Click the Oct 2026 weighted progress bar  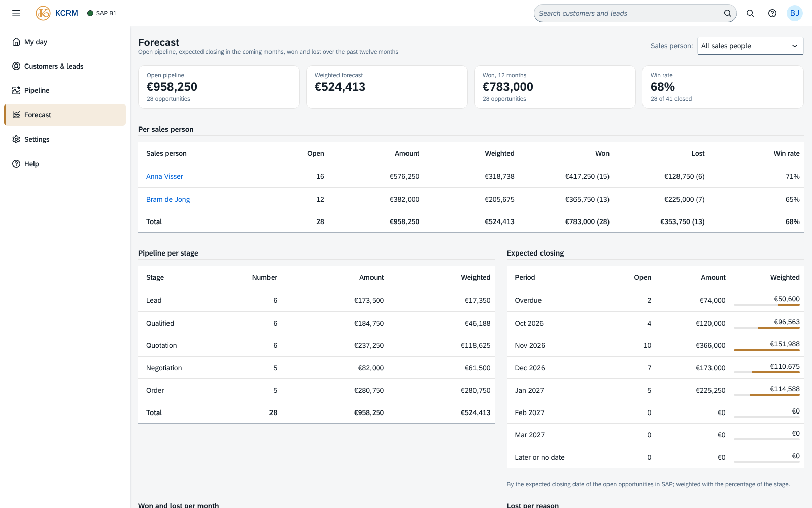click(x=766, y=328)
